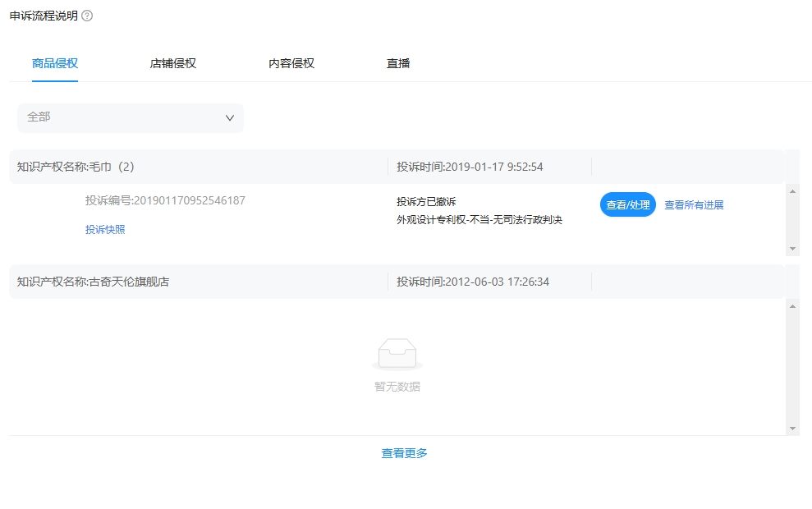The width and height of the screenshot is (812, 509).
Task: Click complaint number 201901170952546187
Action: point(165,200)
